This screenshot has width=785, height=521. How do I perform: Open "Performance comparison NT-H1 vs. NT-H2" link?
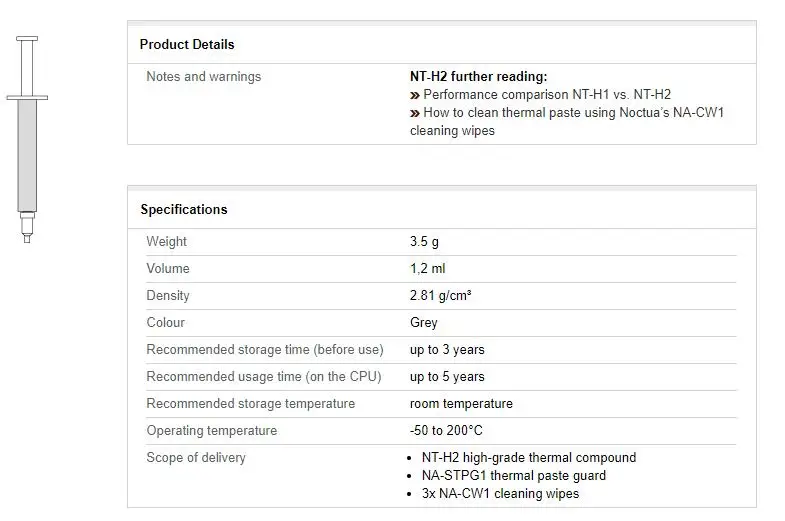coord(547,95)
